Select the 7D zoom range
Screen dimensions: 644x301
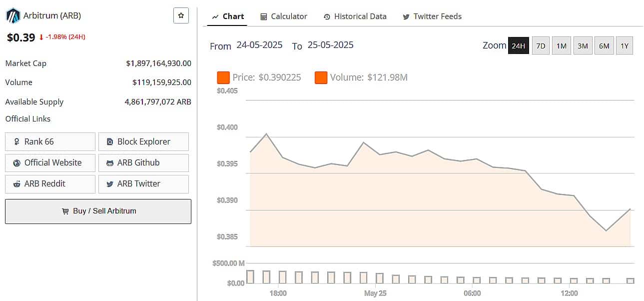point(541,45)
